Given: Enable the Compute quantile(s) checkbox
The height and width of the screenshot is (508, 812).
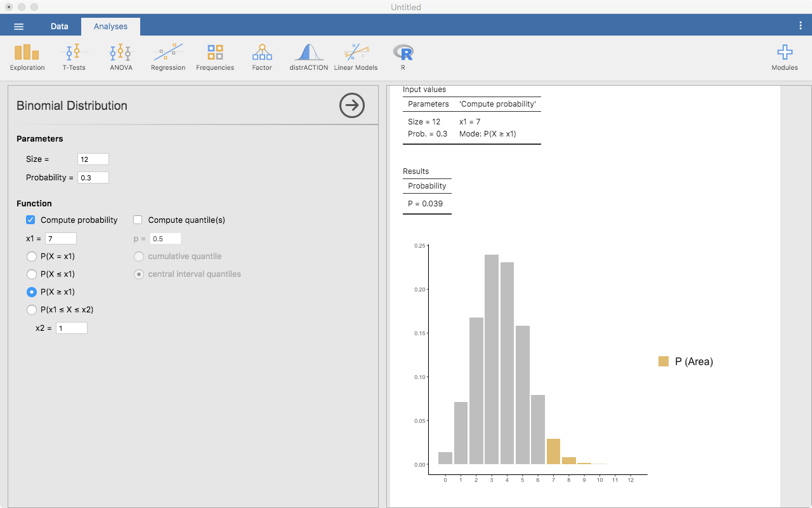Looking at the screenshot, I should pos(138,220).
